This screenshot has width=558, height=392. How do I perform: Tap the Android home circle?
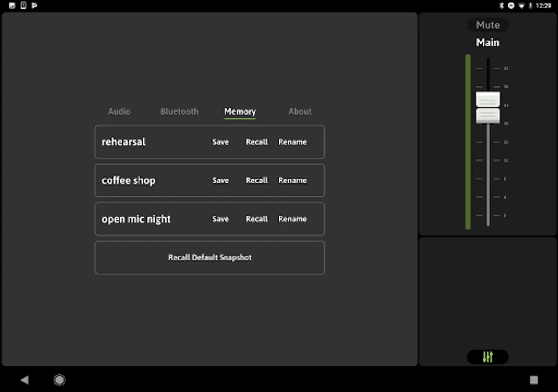click(x=60, y=380)
